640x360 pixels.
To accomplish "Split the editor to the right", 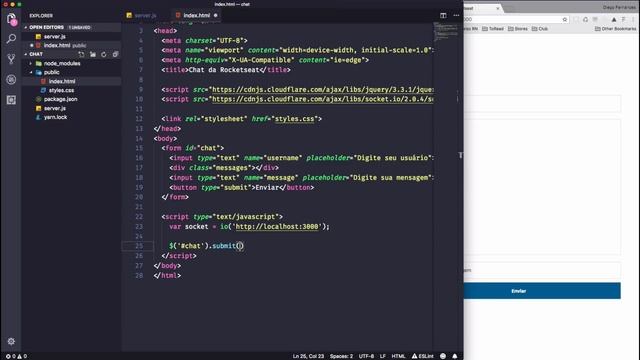I will (443, 16).
